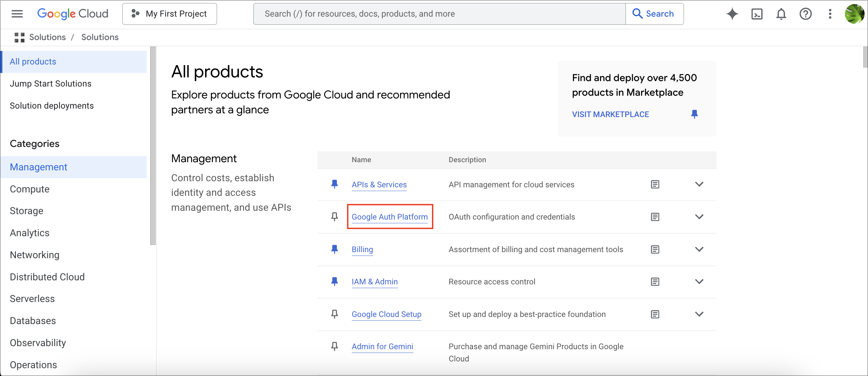Open documentation icon for APIs & Services
868x376 pixels.
point(655,185)
